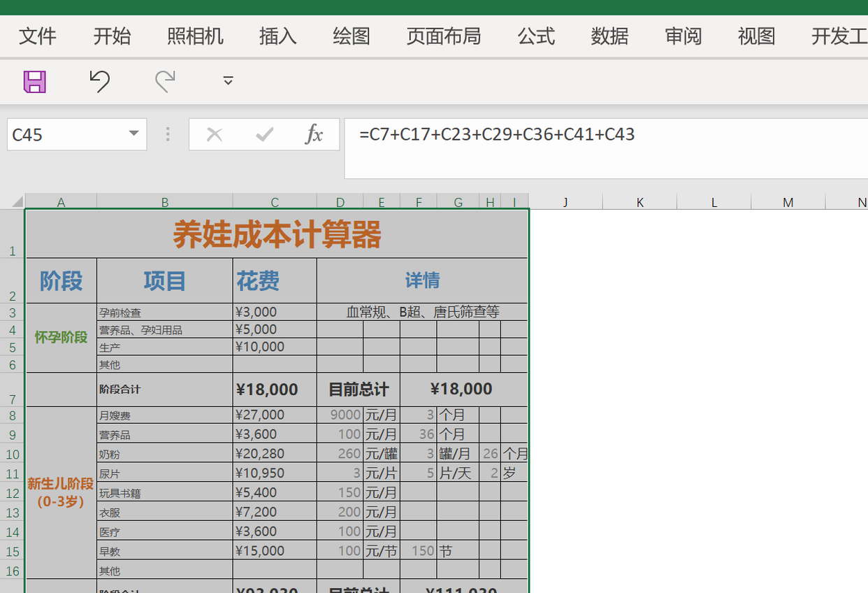Click the 孕前检查 cell
This screenshot has height=593, width=868.
165,312
